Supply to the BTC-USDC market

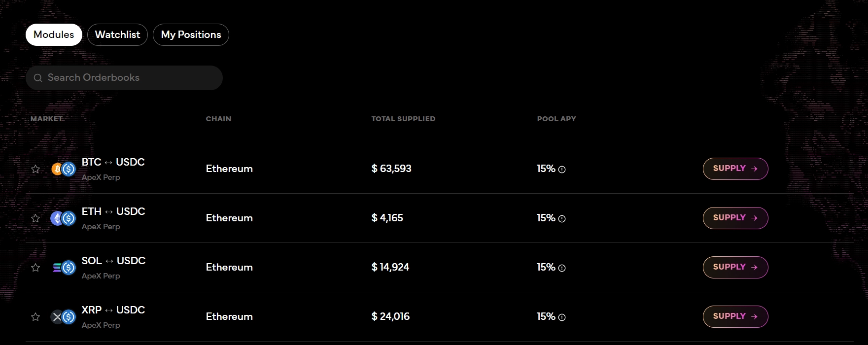(735, 169)
